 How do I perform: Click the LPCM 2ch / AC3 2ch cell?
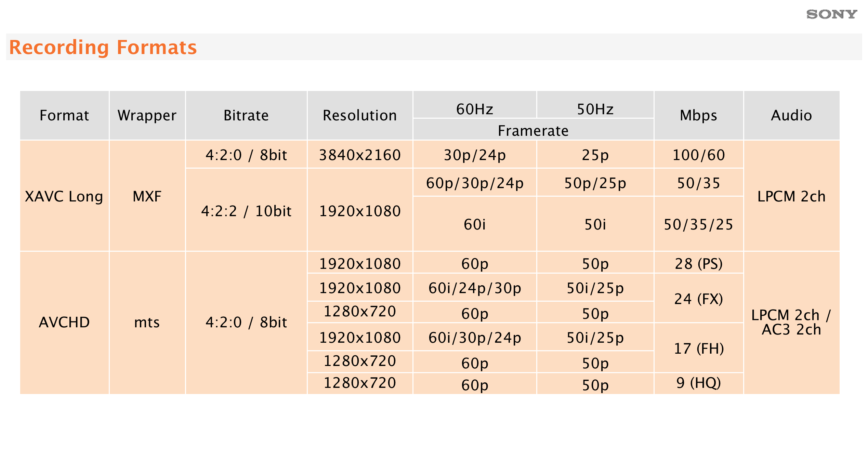(x=791, y=322)
